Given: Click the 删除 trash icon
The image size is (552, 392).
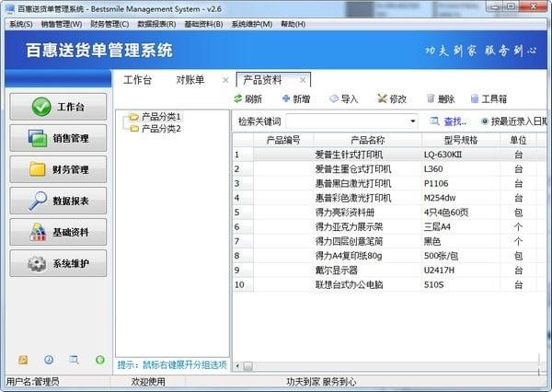Looking at the screenshot, I should tap(431, 98).
